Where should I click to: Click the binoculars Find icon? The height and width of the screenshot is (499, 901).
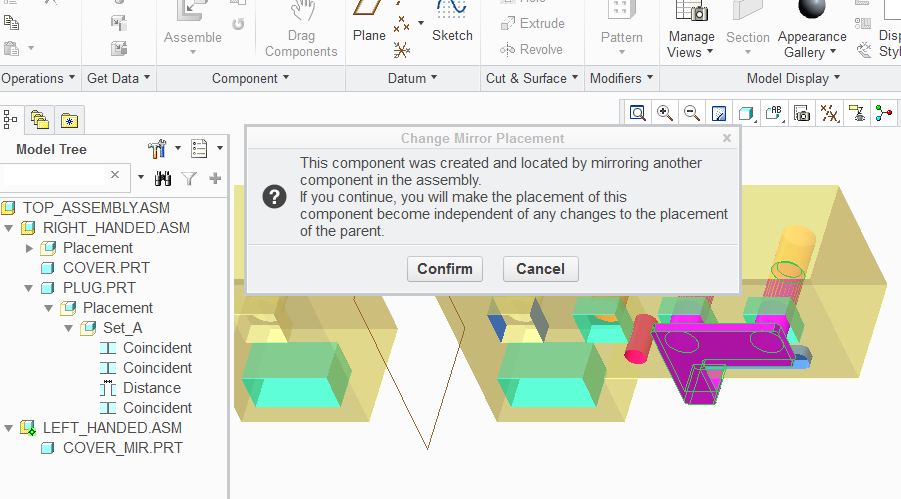(x=163, y=179)
